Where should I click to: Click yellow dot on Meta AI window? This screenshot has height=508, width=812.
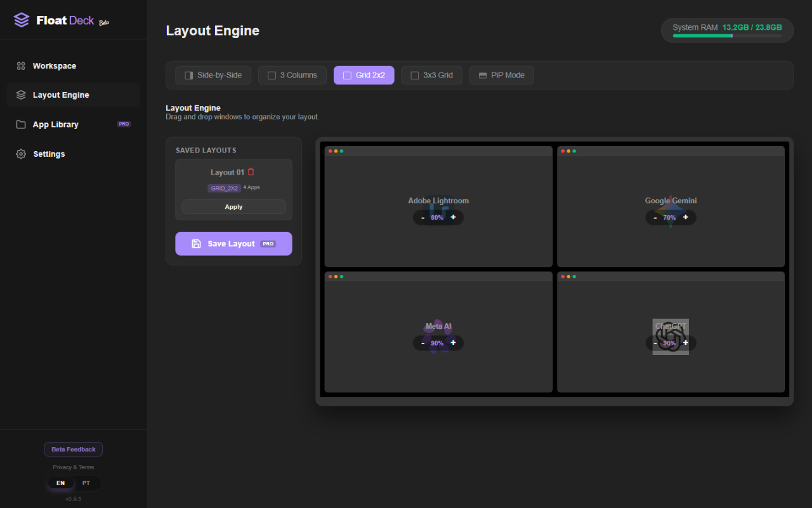click(x=336, y=277)
